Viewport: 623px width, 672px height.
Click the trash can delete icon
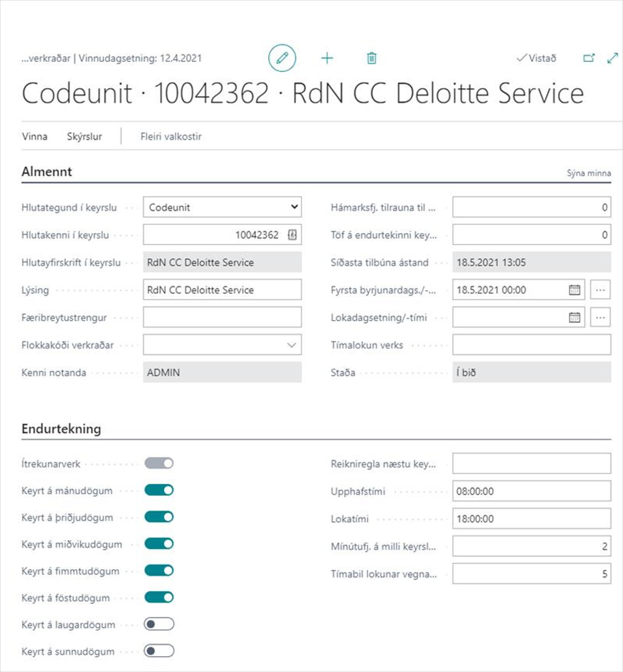pos(372,58)
